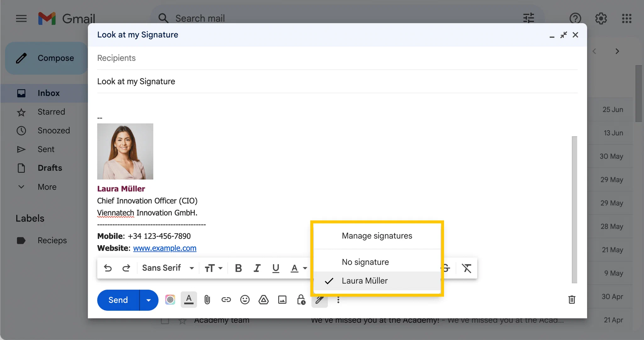Toggle confidential mode lock icon
Screen dimensions: 644x340
(x=301, y=300)
